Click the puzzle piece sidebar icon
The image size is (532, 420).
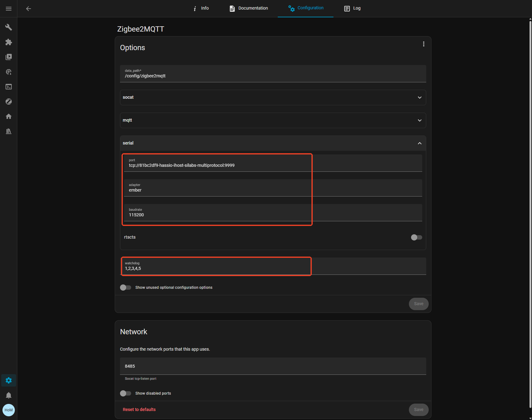coord(9,42)
